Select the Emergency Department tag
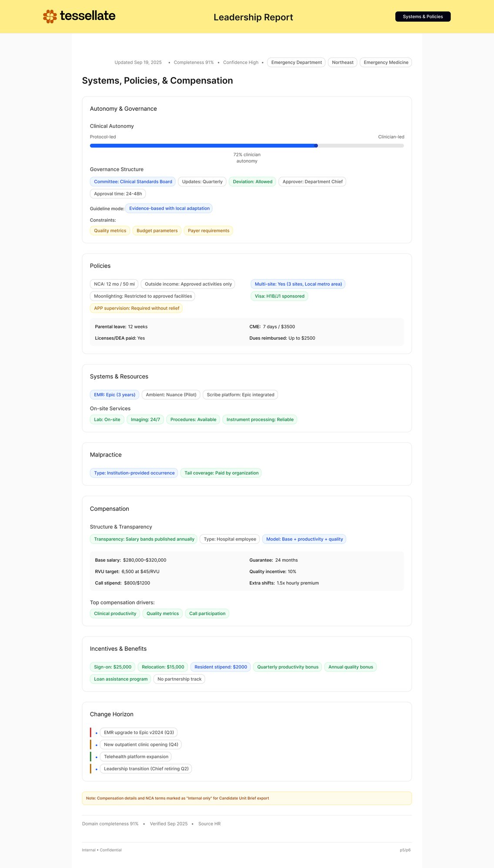 click(x=296, y=63)
